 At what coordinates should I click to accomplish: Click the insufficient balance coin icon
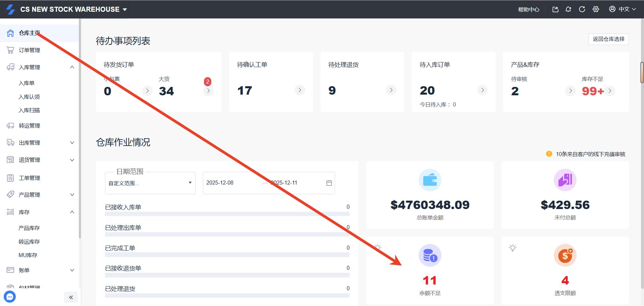pyautogui.click(x=430, y=255)
